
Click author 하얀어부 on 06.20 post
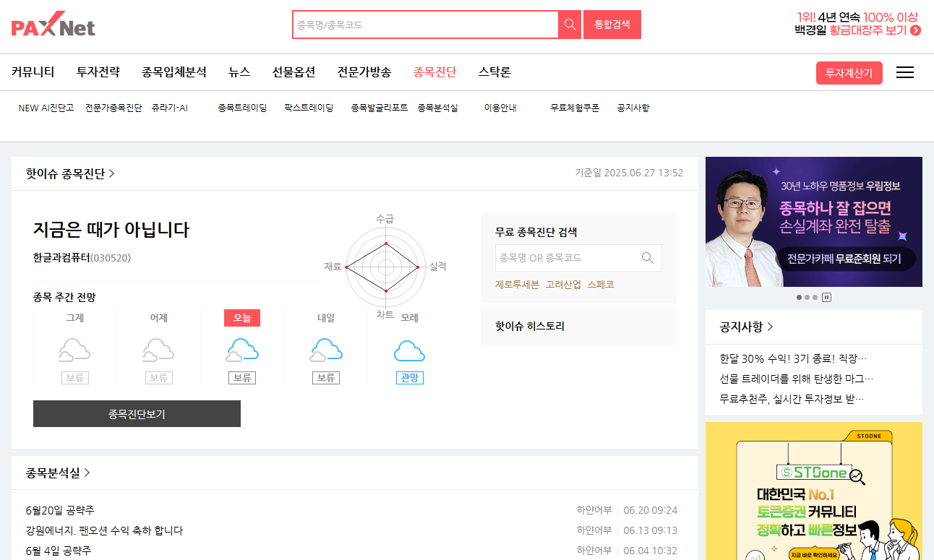pyautogui.click(x=594, y=510)
